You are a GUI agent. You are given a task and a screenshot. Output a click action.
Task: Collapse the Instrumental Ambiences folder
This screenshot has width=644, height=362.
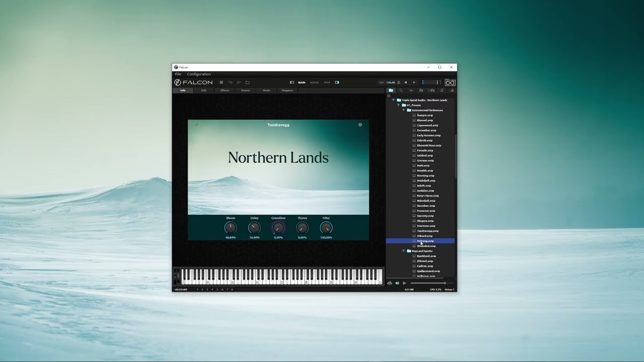tap(404, 110)
